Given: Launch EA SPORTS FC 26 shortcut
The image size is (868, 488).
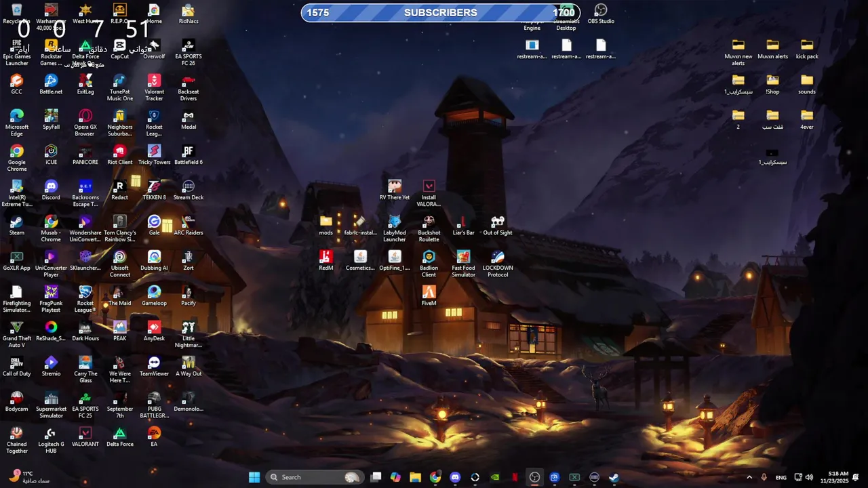Looking at the screenshot, I should [189, 52].
